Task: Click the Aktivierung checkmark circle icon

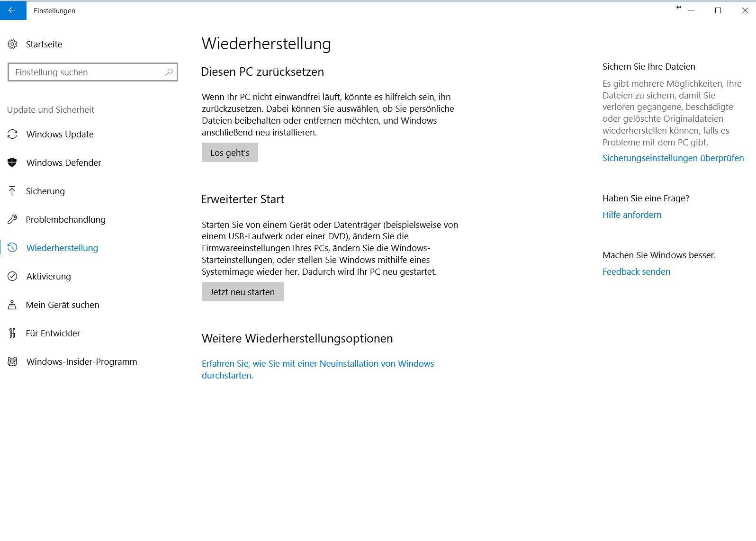Action: pos(12,276)
